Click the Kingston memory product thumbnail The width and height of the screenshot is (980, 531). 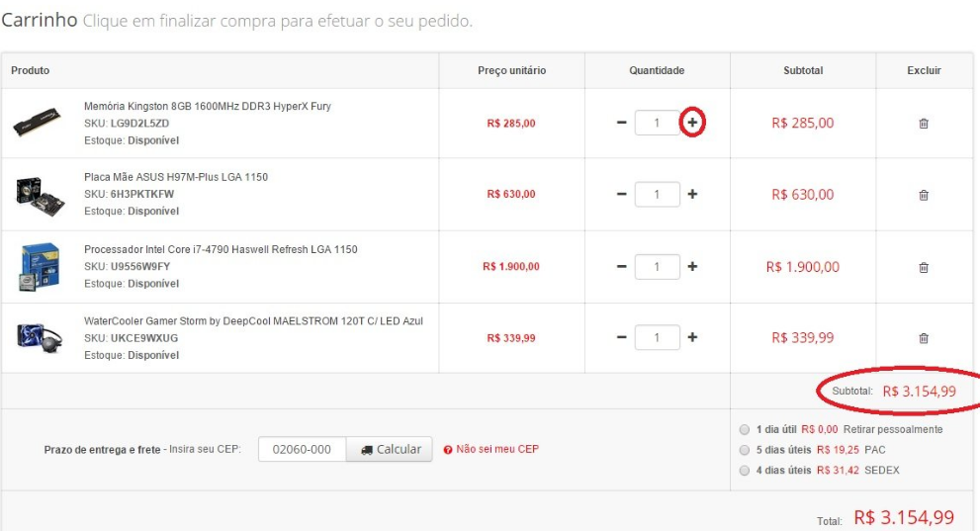pyautogui.click(x=37, y=124)
